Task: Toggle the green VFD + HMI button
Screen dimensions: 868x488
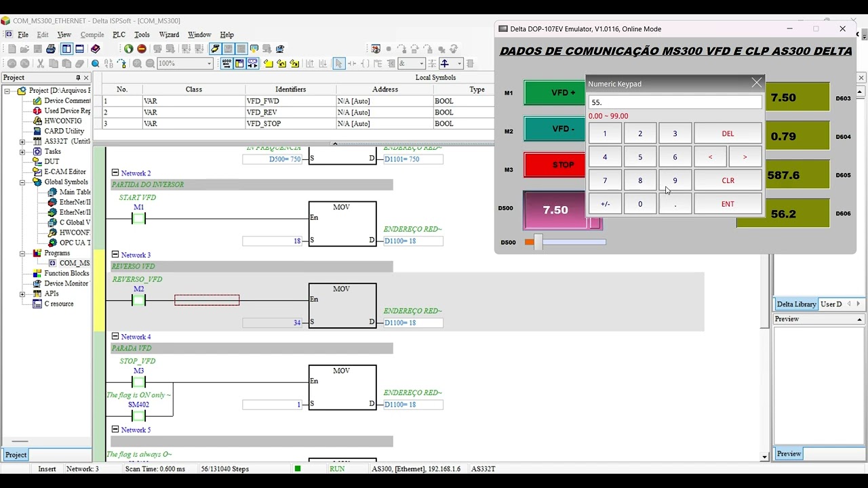Action: pos(556,93)
